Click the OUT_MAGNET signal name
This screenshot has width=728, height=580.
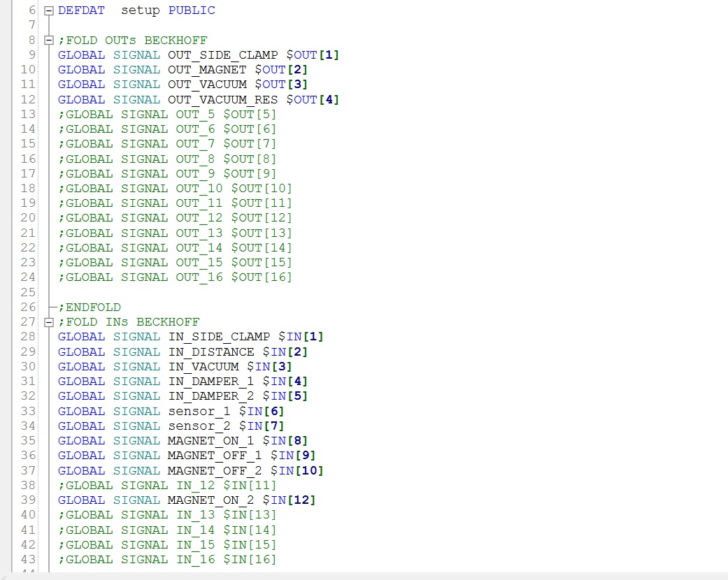[x=207, y=70]
